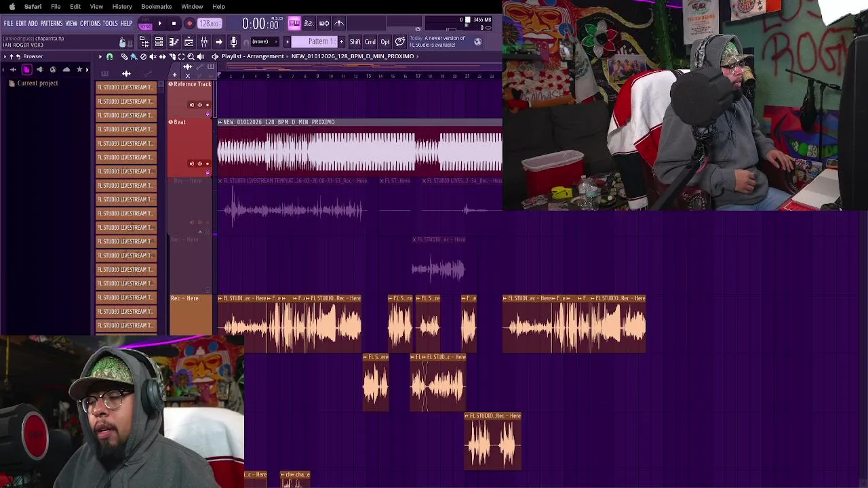
Task: Open the snap (none) dropdown
Action: pyautogui.click(x=265, y=41)
